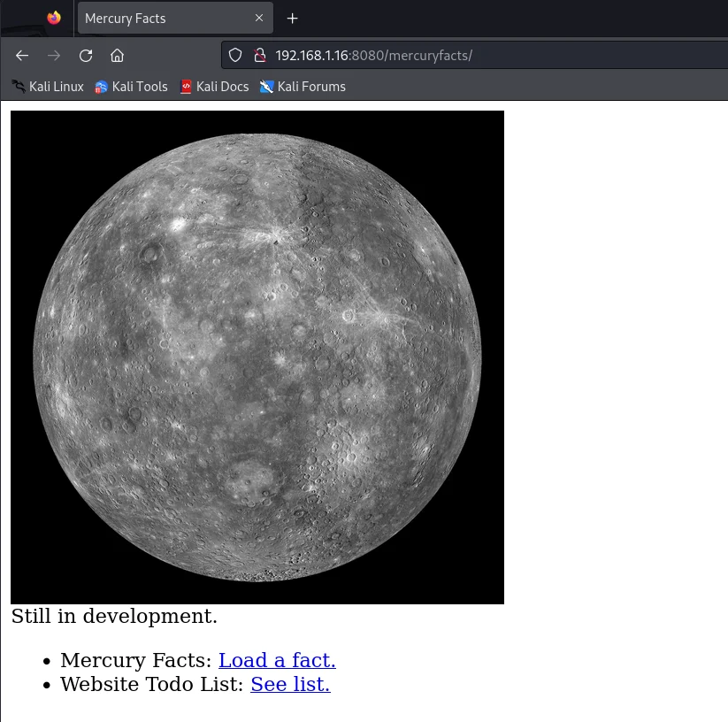Go to the browser home page

[117, 56]
